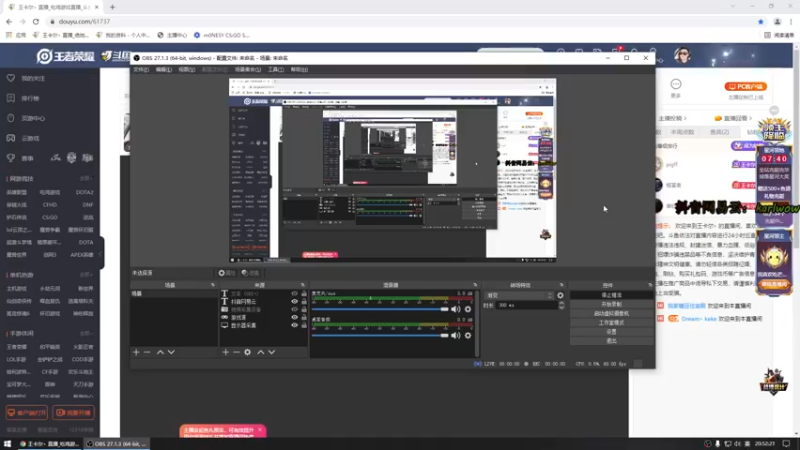The height and width of the screenshot is (450, 800).
Task: Open transition properties gear icon
Action: pyautogui.click(x=560, y=295)
